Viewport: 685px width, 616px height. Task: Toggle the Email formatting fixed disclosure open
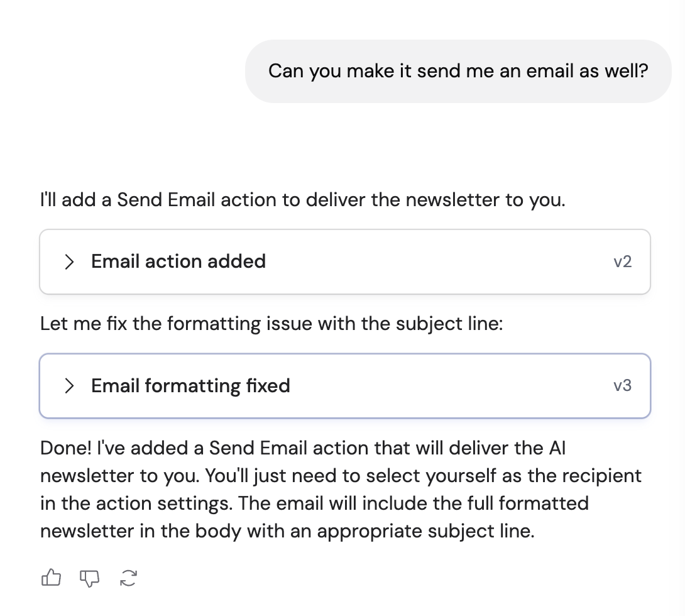tap(69, 386)
